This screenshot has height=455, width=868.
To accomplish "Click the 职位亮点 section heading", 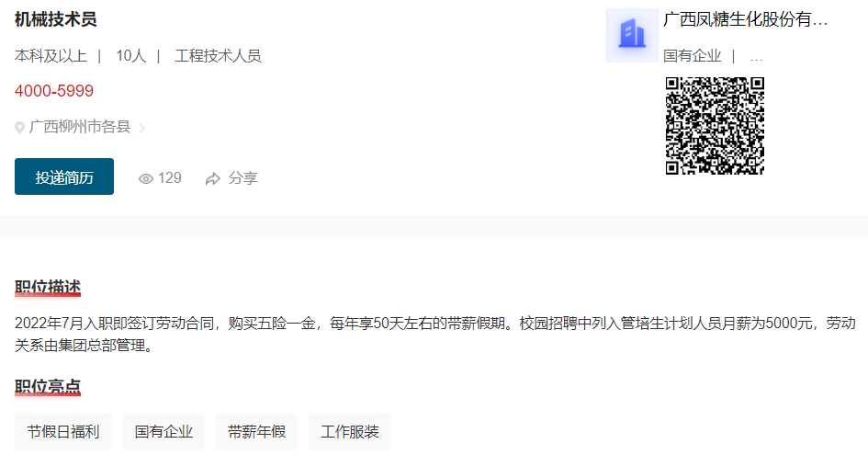I will 48,386.
